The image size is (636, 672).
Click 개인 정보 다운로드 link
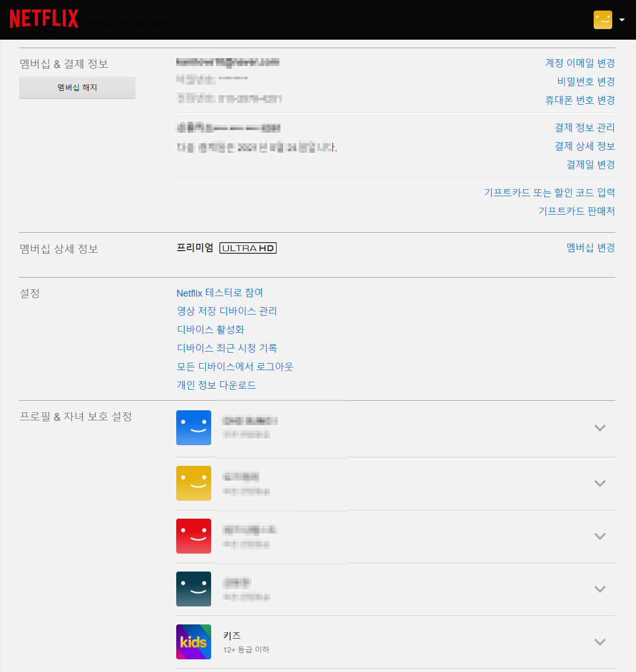216,385
